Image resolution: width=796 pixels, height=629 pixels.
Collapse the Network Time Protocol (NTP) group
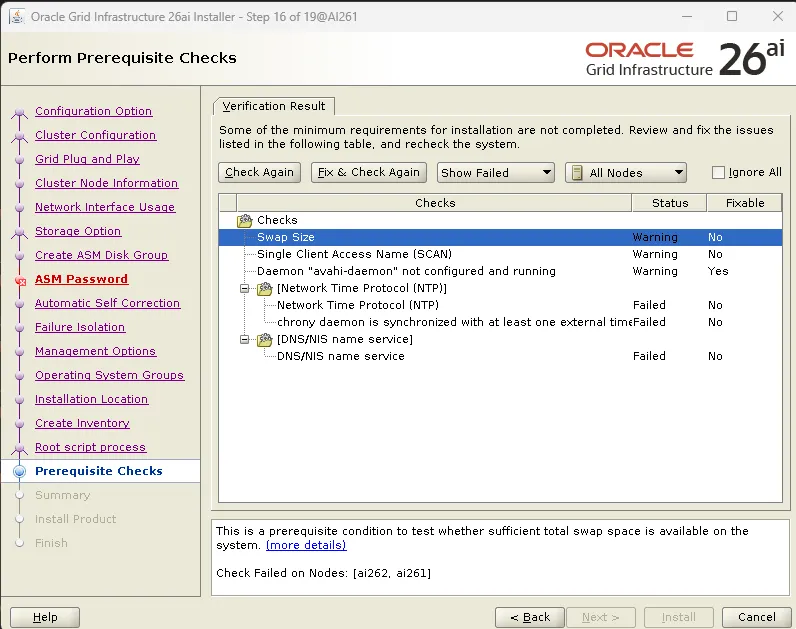(245, 288)
